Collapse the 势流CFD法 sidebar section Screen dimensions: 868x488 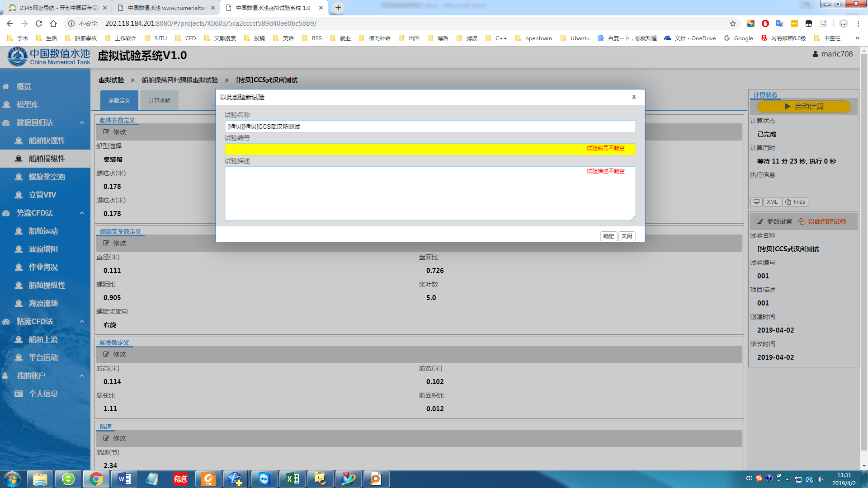click(82, 213)
